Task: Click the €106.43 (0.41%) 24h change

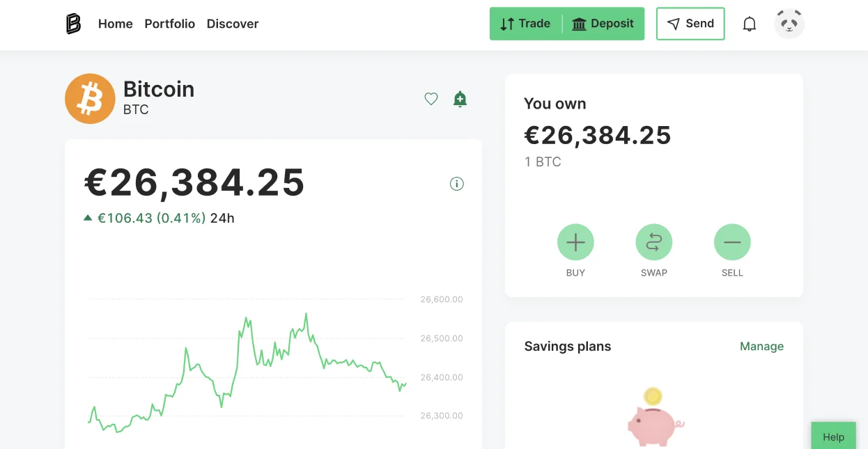Action: pyautogui.click(x=159, y=218)
